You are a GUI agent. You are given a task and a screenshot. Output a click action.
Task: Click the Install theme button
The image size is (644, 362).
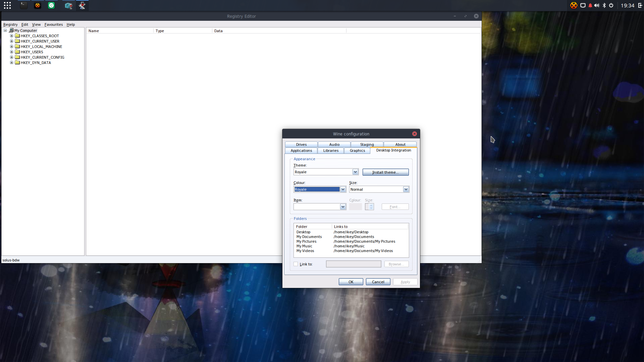tap(385, 172)
